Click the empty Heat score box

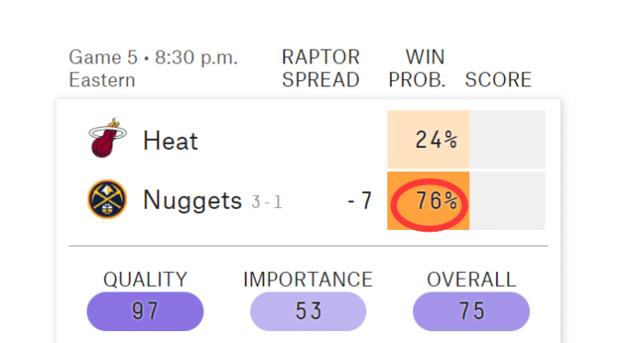click(x=508, y=140)
